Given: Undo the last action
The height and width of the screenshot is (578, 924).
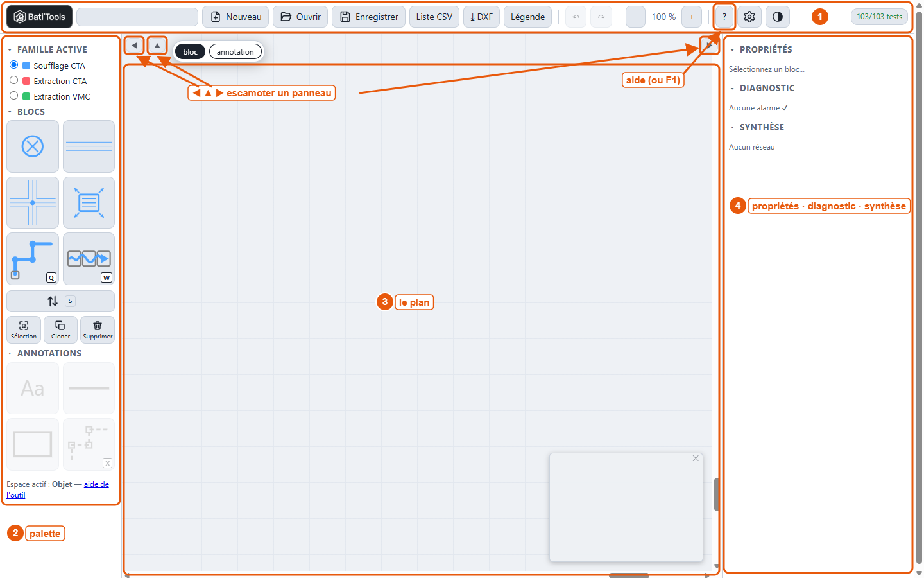Looking at the screenshot, I should (x=576, y=17).
